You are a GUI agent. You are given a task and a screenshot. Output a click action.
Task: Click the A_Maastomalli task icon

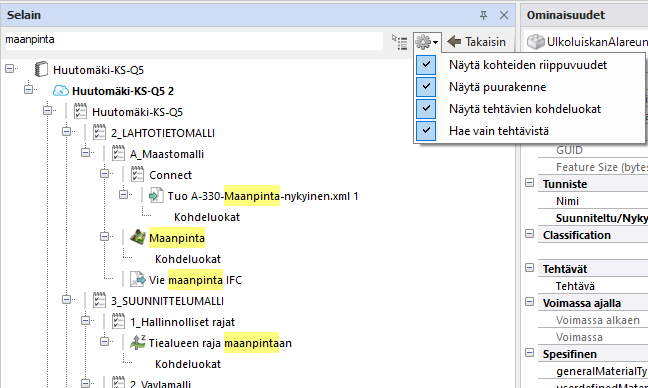pyautogui.click(x=118, y=153)
